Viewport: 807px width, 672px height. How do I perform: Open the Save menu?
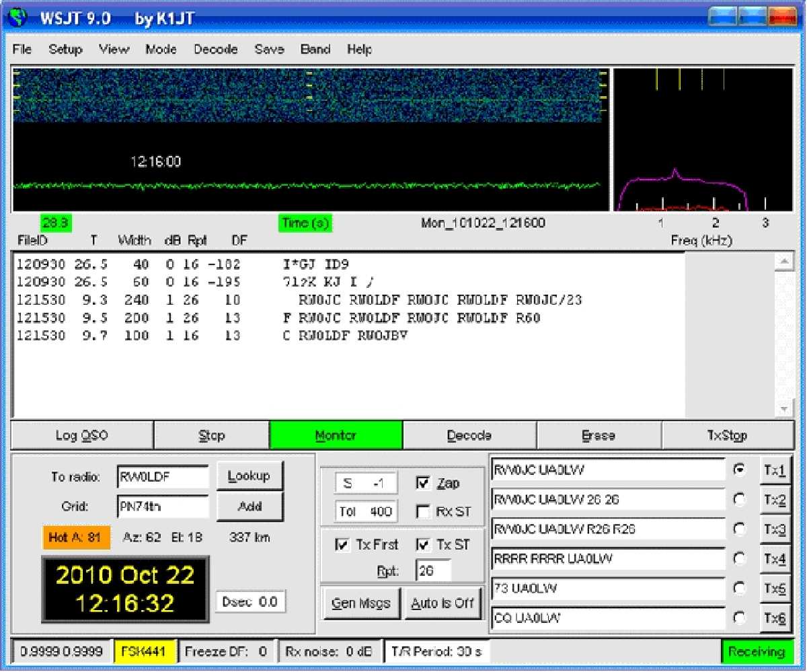click(269, 49)
